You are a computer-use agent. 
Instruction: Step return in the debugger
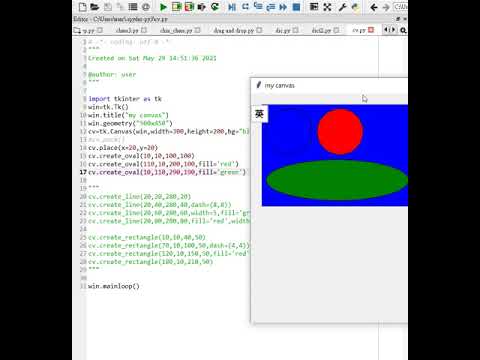click(x=270, y=7)
